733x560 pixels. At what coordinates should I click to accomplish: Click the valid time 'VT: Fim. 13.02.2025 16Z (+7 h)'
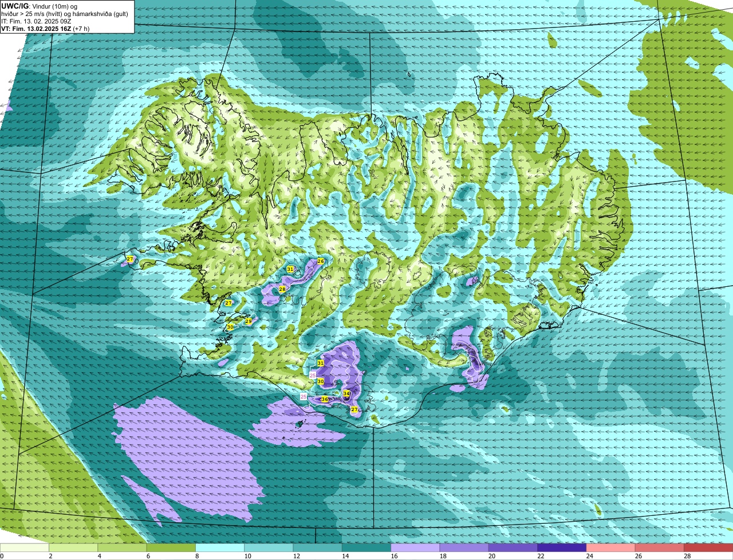[x=46, y=28]
